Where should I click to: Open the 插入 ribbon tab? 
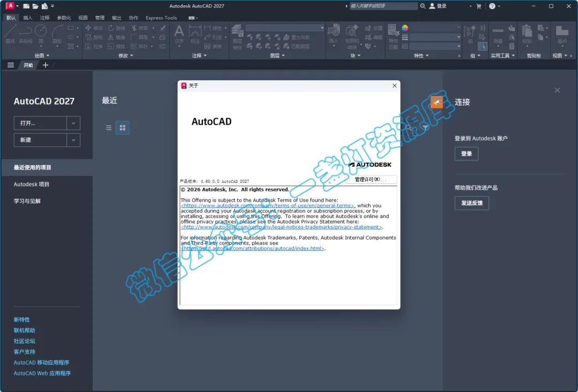click(28, 18)
